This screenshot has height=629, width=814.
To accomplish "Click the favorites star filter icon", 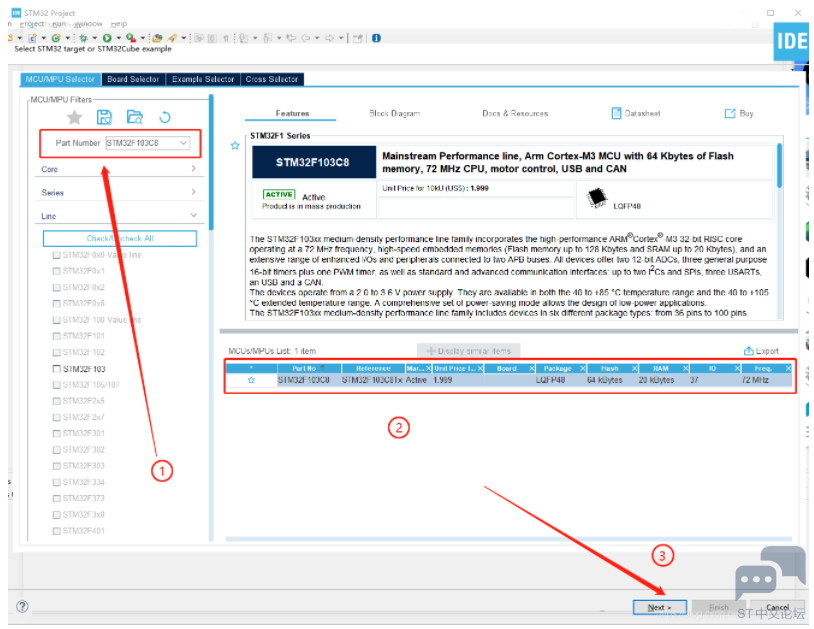I will 75,117.
